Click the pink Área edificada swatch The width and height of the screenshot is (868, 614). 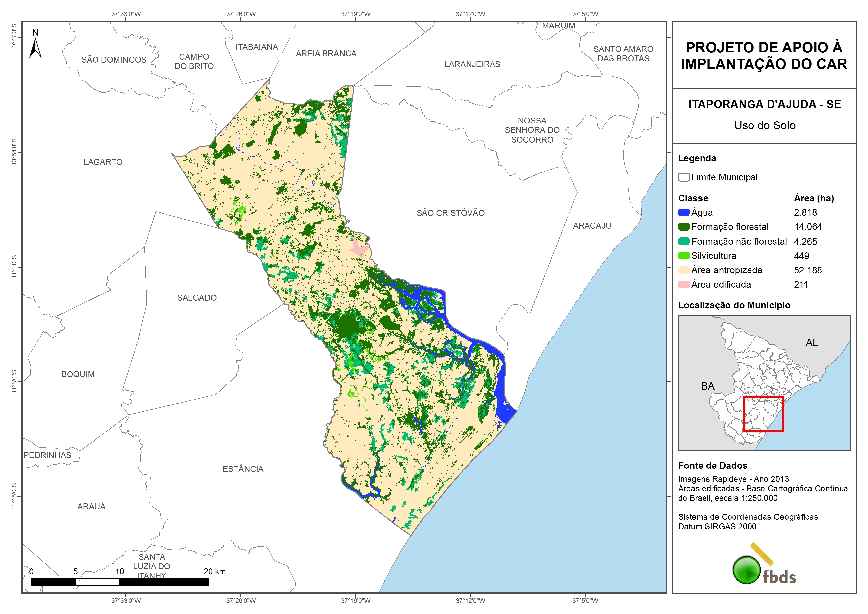click(x=683, y=285)
